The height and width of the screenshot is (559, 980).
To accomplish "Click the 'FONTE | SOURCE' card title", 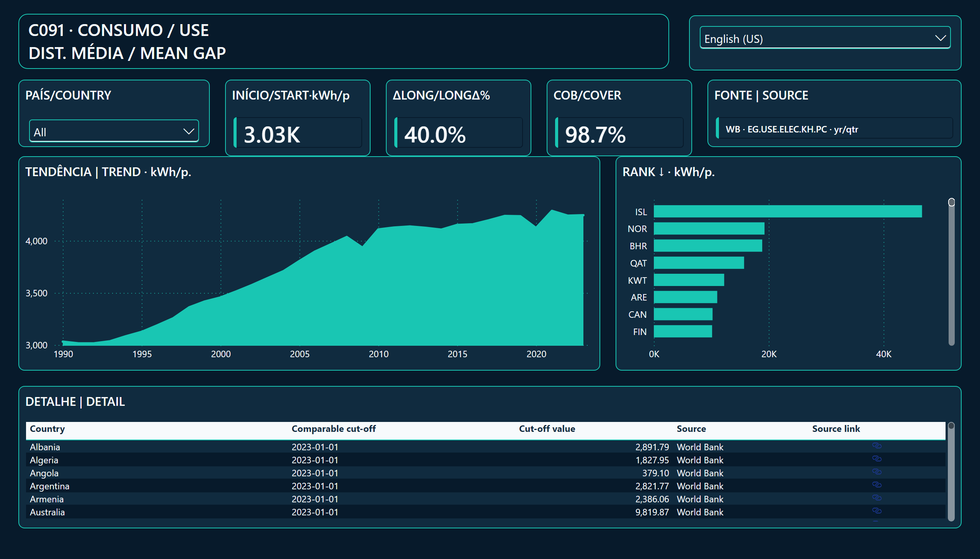I will 761,95.
